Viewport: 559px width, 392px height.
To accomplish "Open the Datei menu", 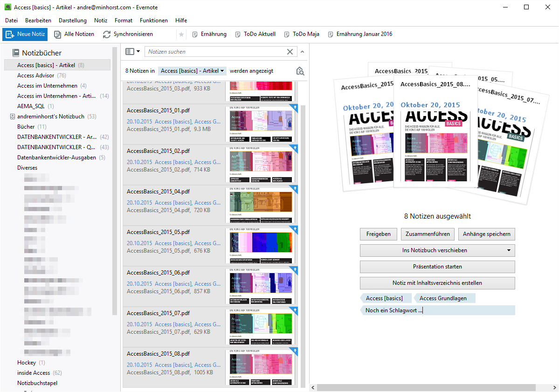I will click(x=11, y=21).
